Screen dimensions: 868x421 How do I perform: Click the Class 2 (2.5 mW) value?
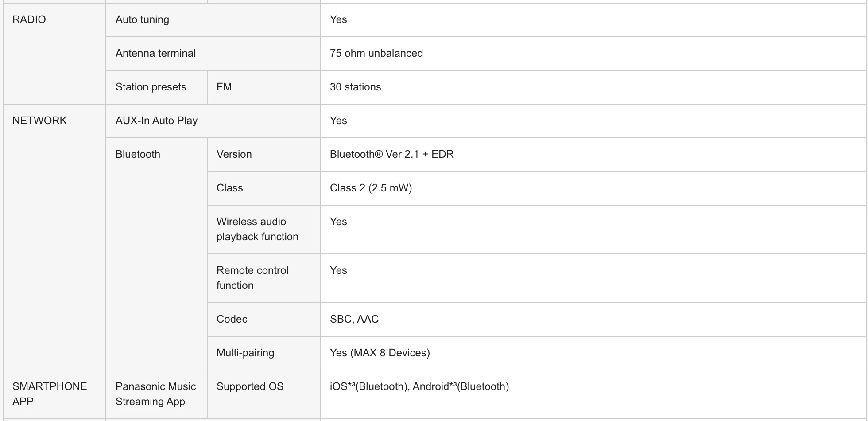371,188
